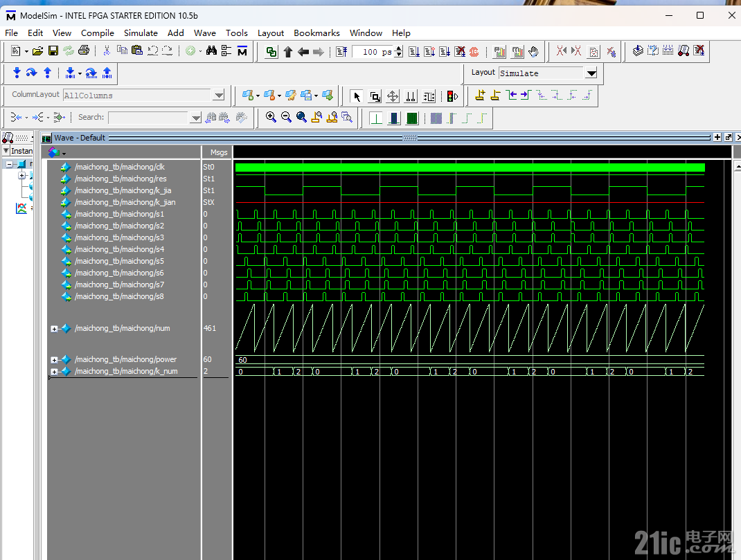Image resolution: width=741 pixels, height=560 pixels.
Task: Click the traffic light icon
Action: [x=452, y=97]
